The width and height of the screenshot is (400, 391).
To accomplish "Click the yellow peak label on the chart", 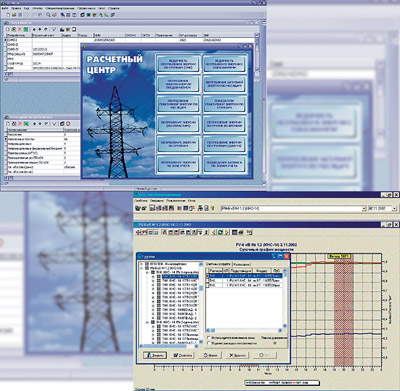I will [338, 256].
